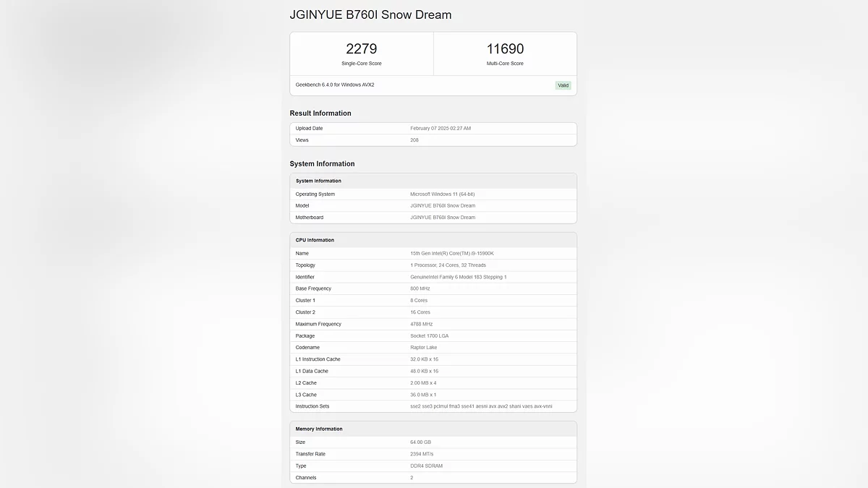Click the Cluster 1 label
868x488 pixels.
pos(305,300)
